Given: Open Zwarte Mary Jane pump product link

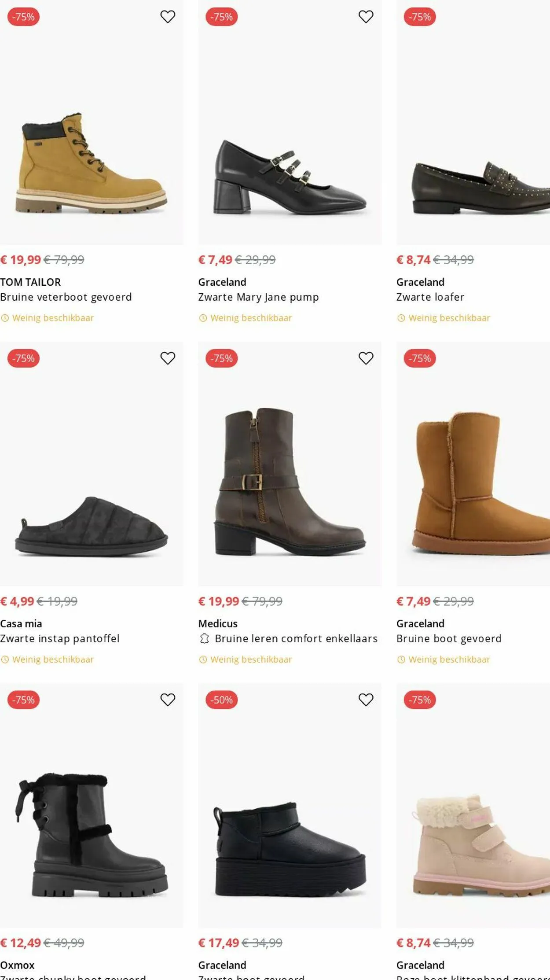Looking at the screenshot, I should [x=258, y=297].
